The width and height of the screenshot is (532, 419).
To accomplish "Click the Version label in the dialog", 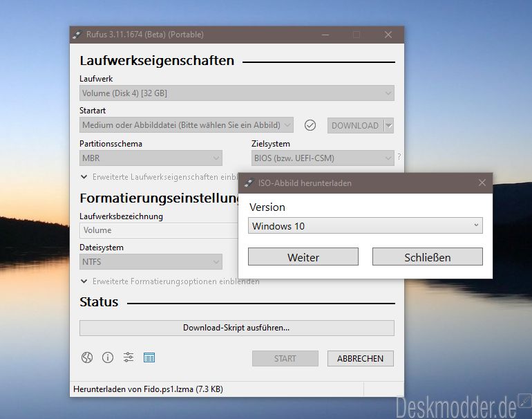I will [x=267, y=207].
